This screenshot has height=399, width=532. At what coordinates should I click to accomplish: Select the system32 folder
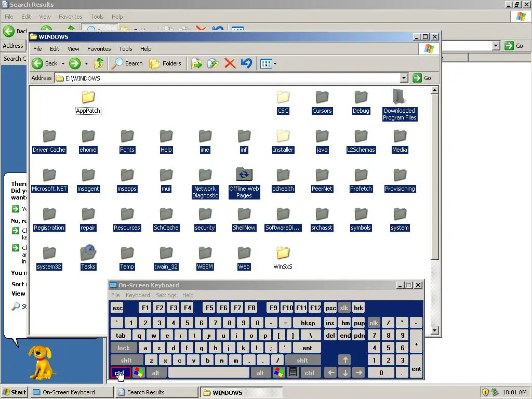pos(49,258)
